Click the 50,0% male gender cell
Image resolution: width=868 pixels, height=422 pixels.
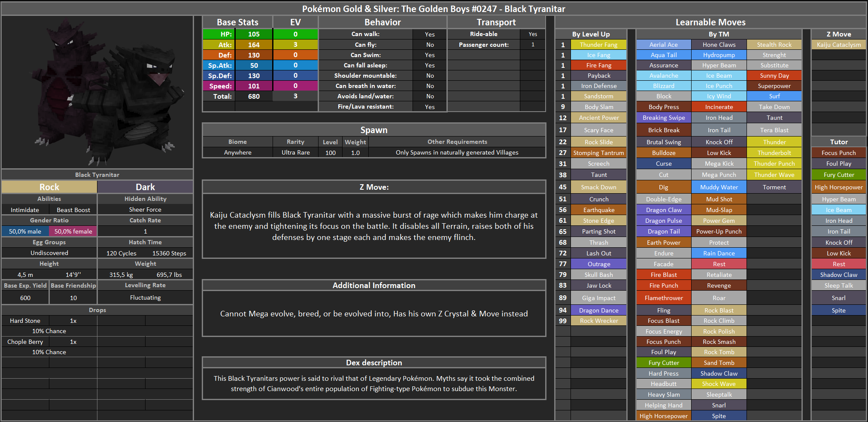coord(25,231)
